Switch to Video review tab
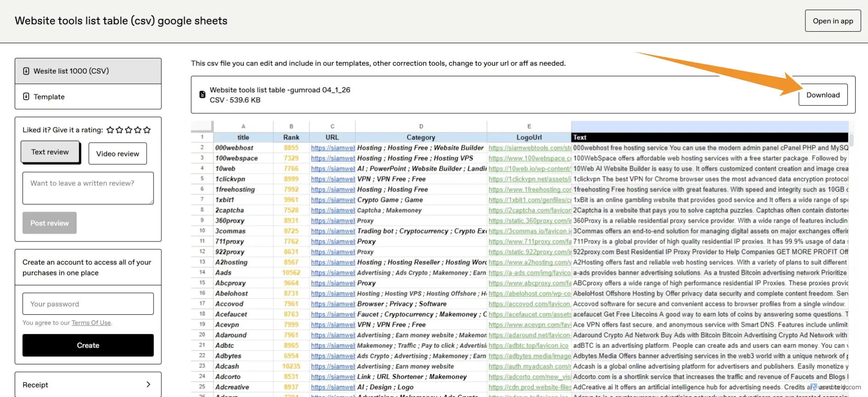Viewport: 868px width, 397px height. pyautogui.click(x=118, y=154)
